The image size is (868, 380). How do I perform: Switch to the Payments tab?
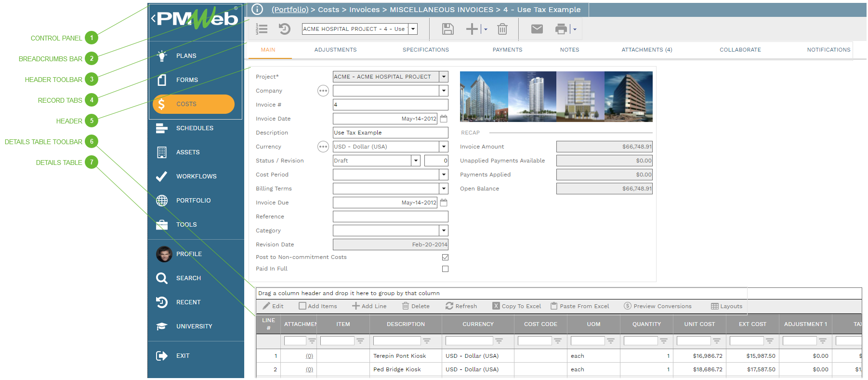507,50
